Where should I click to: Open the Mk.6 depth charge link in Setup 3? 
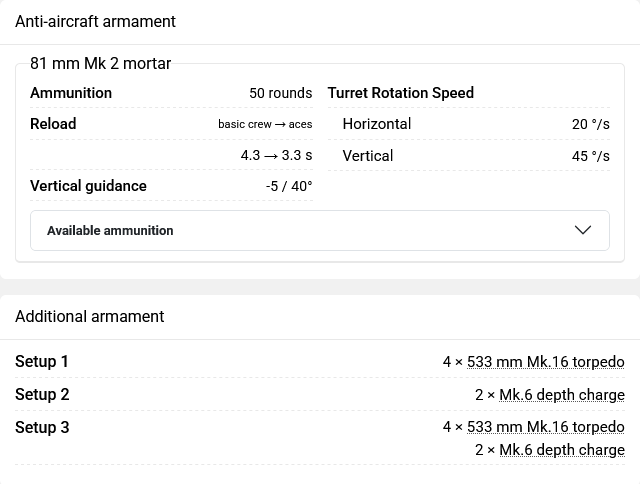coord(562,450)
